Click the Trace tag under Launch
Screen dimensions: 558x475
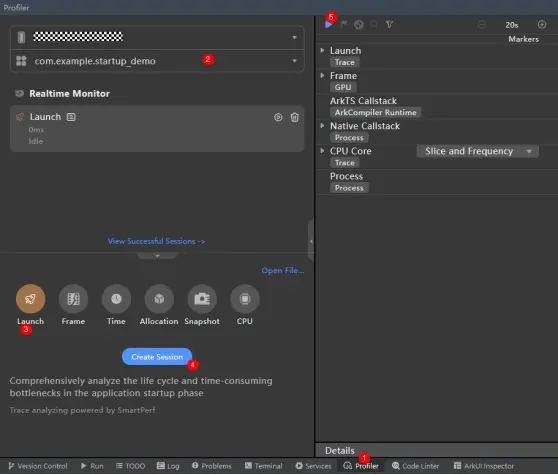[x=344, y=62]
